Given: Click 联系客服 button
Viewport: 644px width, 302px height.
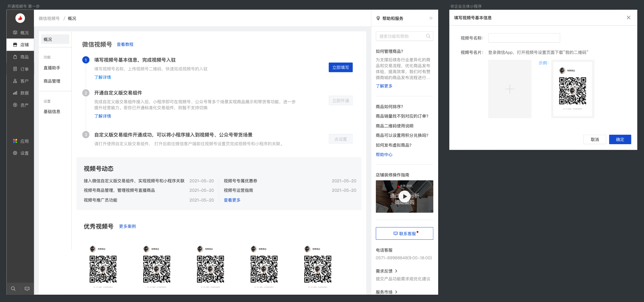Looking at the screenshot, I should click(404, 233).
